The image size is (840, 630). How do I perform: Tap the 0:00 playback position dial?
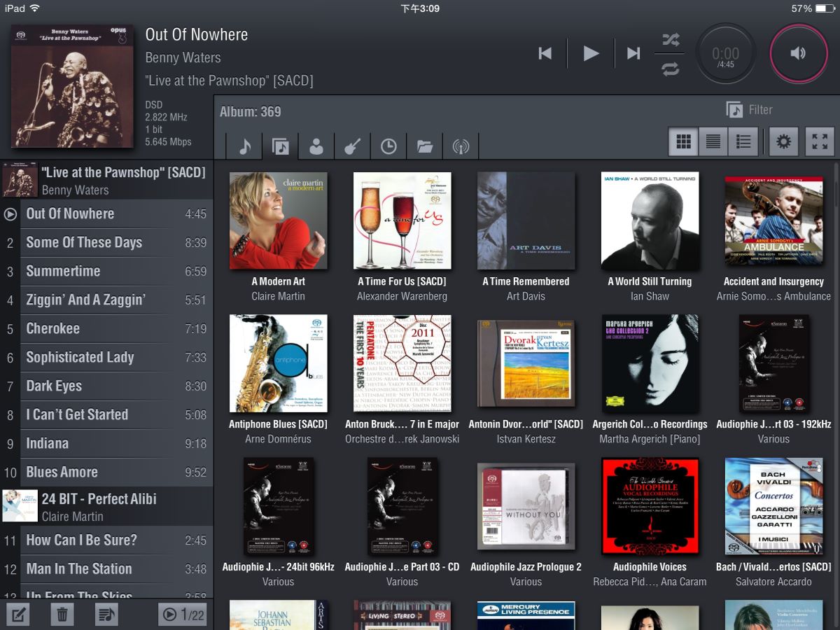click(x=726, y=53)
